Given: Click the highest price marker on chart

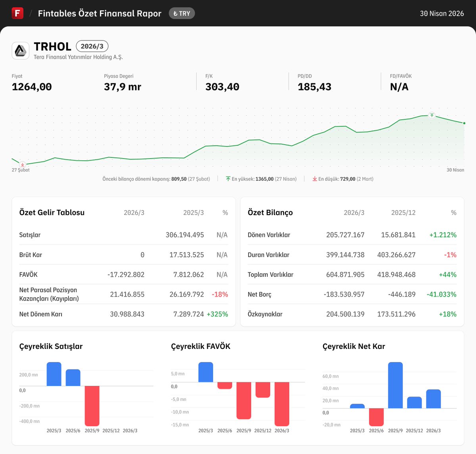Looking at the screenshot, I should [432, 115].
